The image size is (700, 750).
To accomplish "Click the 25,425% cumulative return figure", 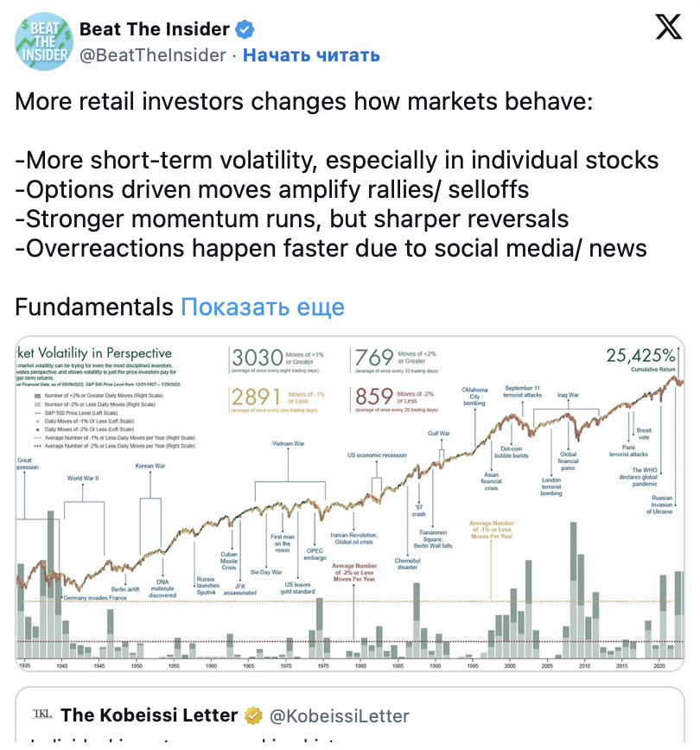I will click(640, 355).
